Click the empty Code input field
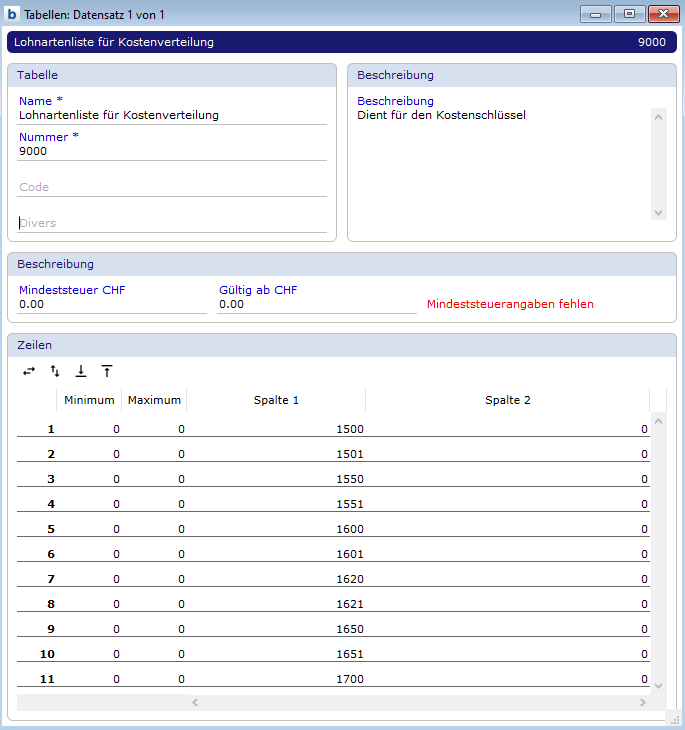The height and width of the screenshot is (730, 685). (172, 187)
